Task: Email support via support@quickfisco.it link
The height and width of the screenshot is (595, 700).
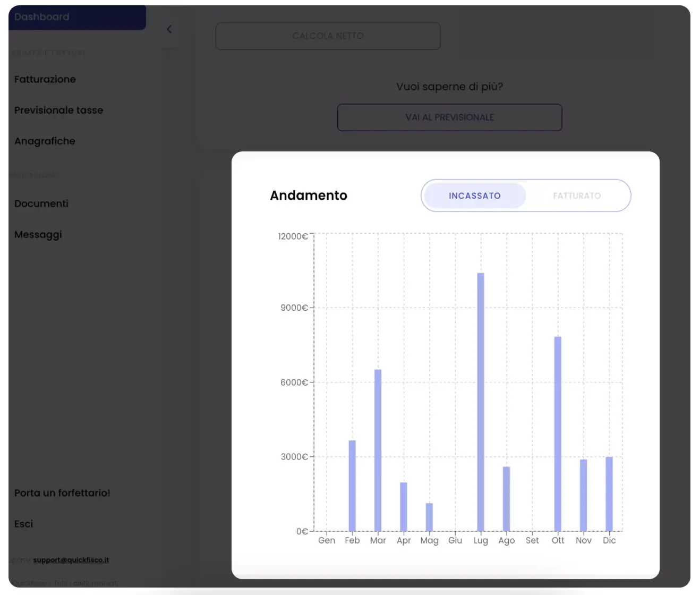Action: click(x=71, y=559)
